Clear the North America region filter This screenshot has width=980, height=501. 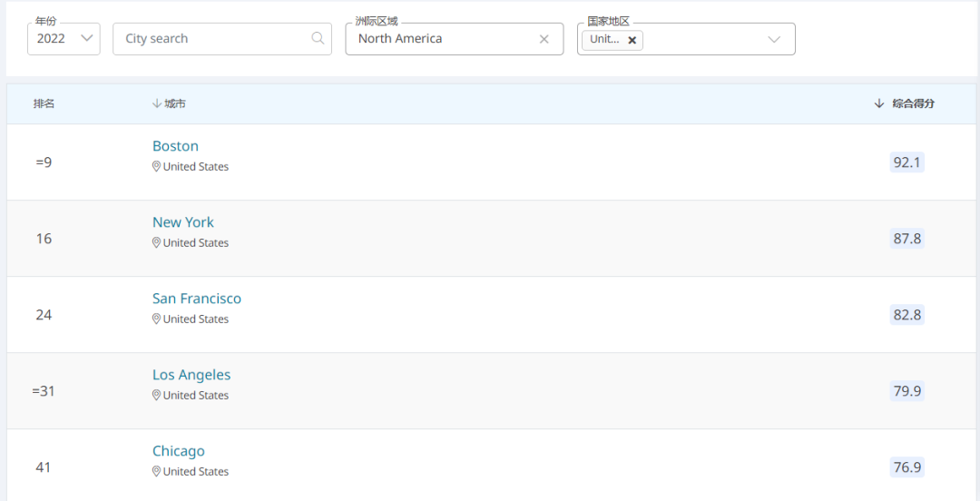tap(544, 39)
